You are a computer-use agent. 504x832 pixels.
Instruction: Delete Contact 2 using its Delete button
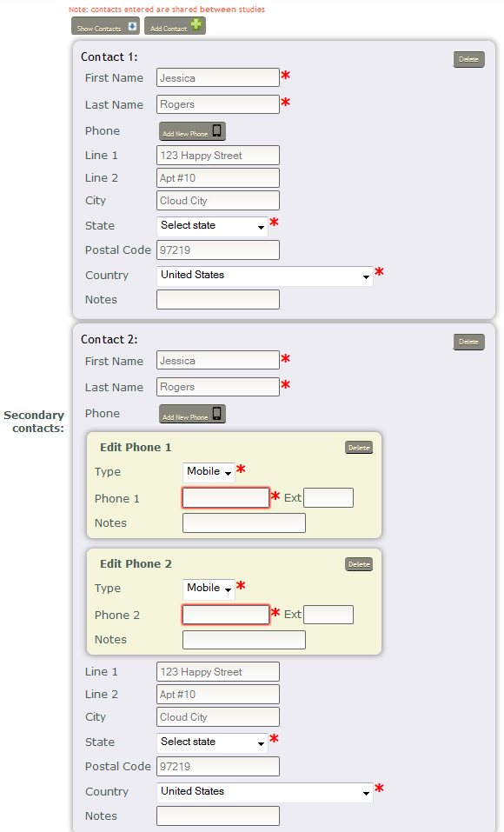tap(468, 342)
